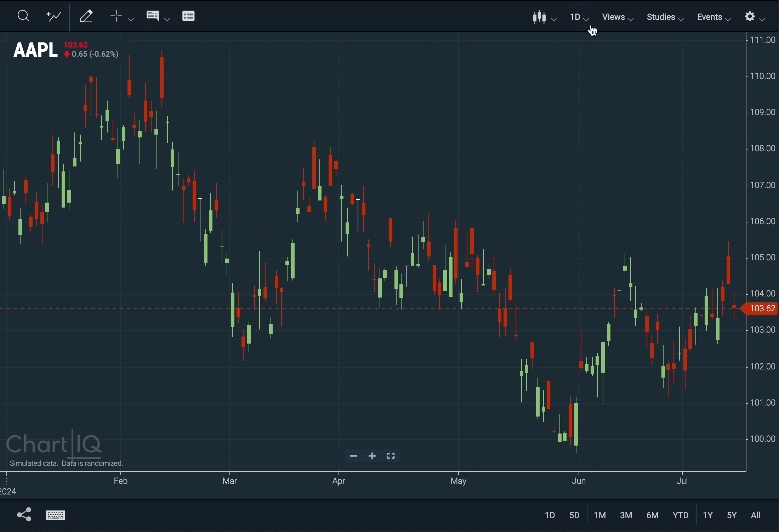Set range to 5D
Screen dimensions: 779x532
tap(574, 515)
